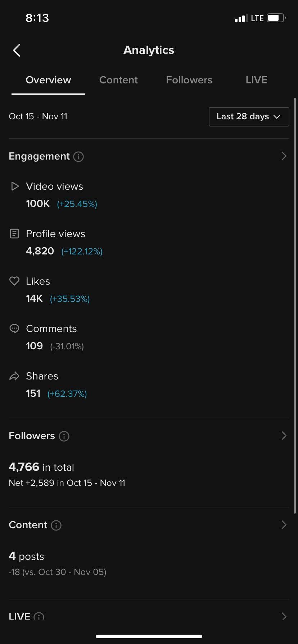Tap the 4 posts content count
The width and height of the screenshot is (298, 644).
(26, 556)
